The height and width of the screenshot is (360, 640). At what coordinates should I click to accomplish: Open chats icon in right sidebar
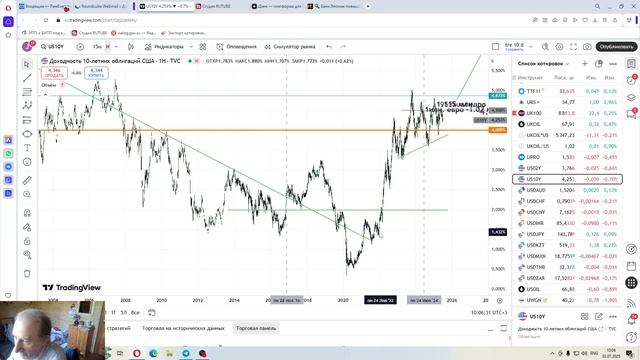pyautogui.click(x=631, y=114)
